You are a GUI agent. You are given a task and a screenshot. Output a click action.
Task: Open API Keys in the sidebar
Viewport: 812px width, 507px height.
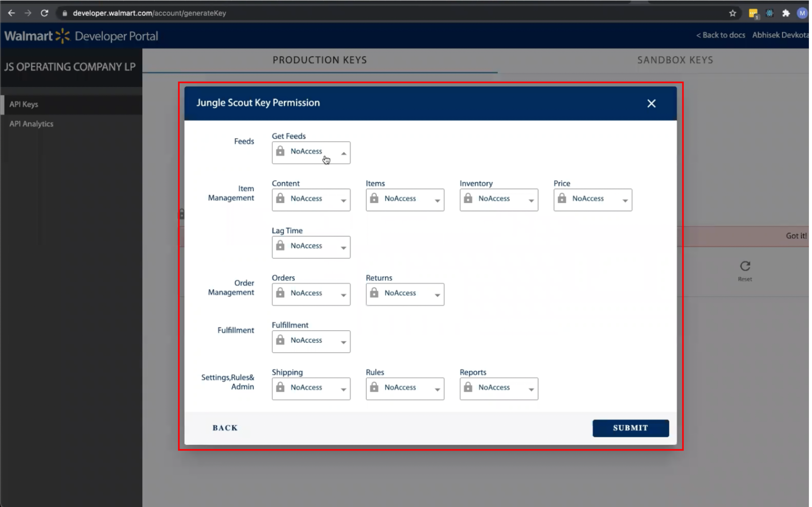point(71,105)
